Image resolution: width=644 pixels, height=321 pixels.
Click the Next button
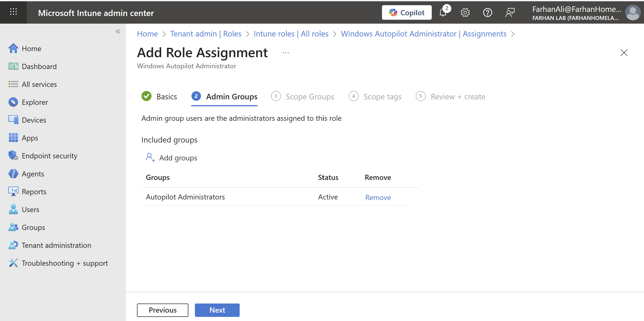[217, 310]
